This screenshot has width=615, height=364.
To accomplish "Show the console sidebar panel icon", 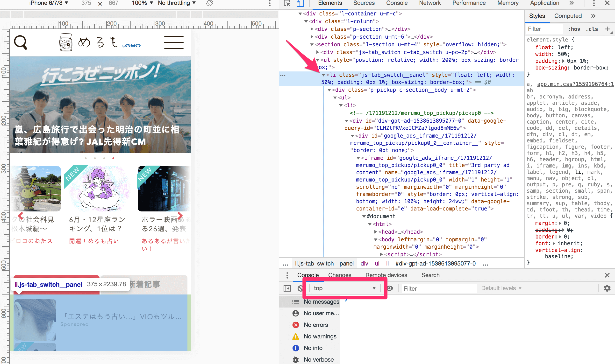I will click(287, 288).
